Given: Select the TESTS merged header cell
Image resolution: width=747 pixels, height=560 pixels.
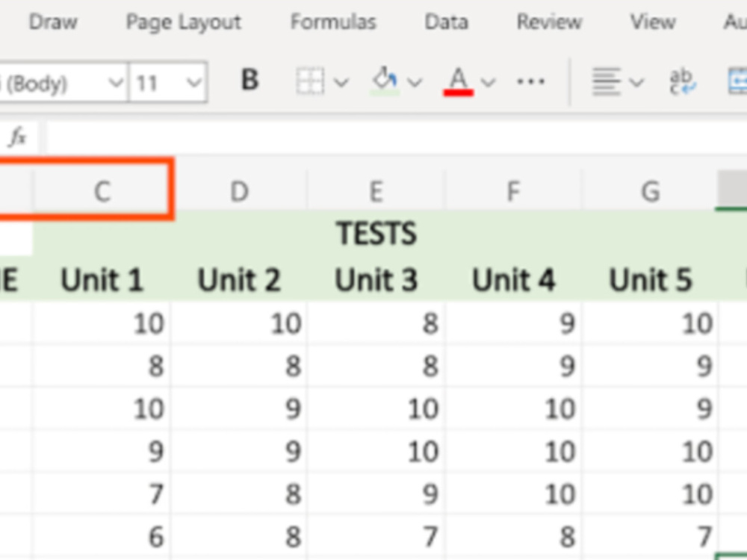Looking at the screenshot, I should point(376,233).
